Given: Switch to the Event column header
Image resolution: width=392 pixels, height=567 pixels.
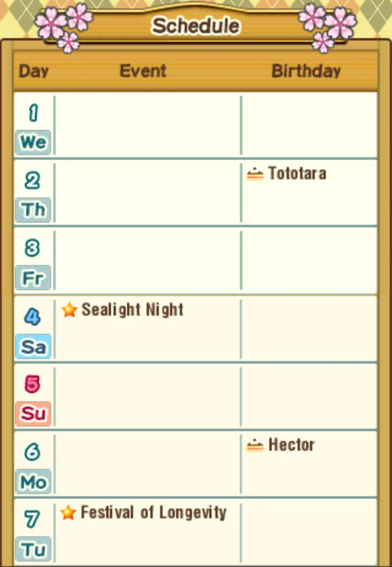Looking at the screenshot, I should pyautogui.click(x=142, y=71).
